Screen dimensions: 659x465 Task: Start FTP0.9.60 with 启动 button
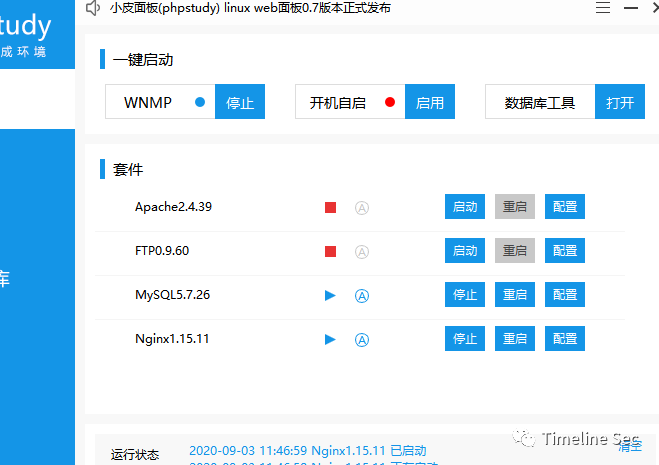pos(465,251)
